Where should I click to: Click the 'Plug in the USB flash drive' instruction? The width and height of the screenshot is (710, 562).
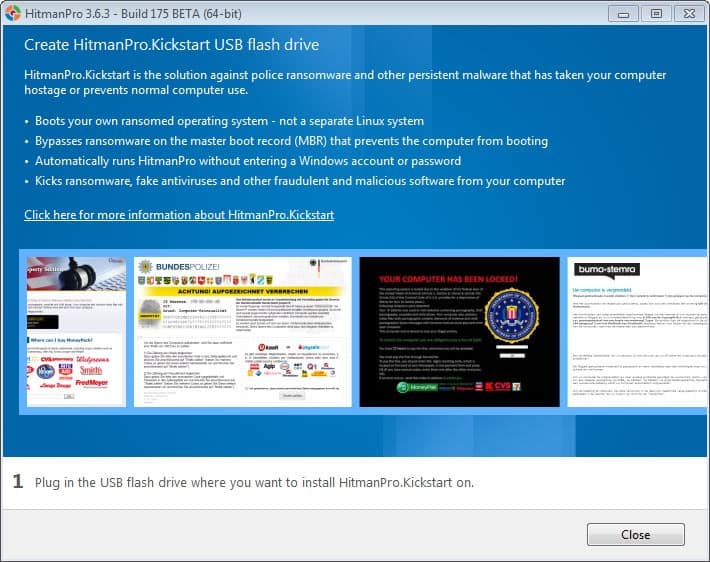(254, 483)
